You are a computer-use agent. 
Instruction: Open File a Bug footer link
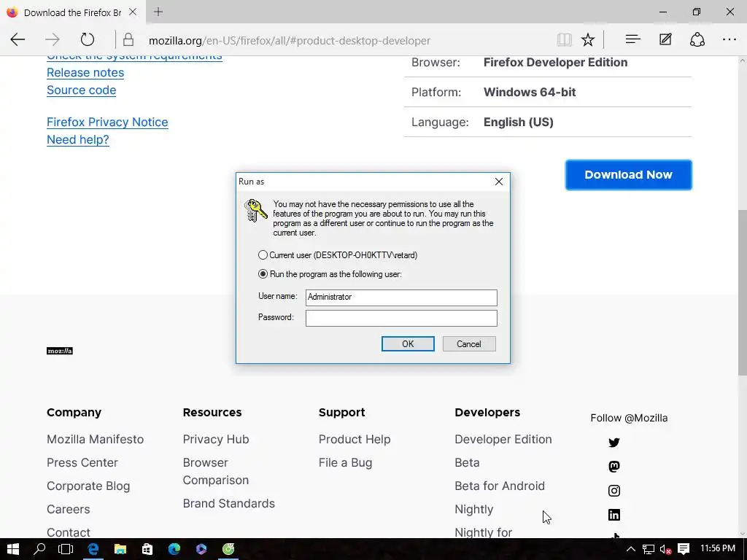click(x=345, y=462)
